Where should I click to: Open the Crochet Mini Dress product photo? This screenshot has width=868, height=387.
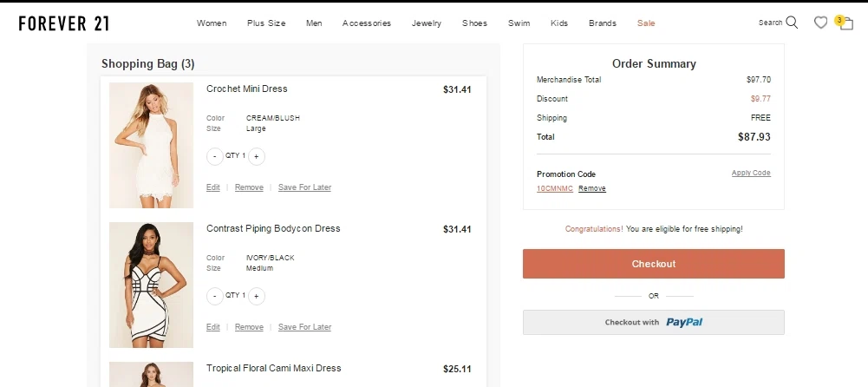(151, 145)
